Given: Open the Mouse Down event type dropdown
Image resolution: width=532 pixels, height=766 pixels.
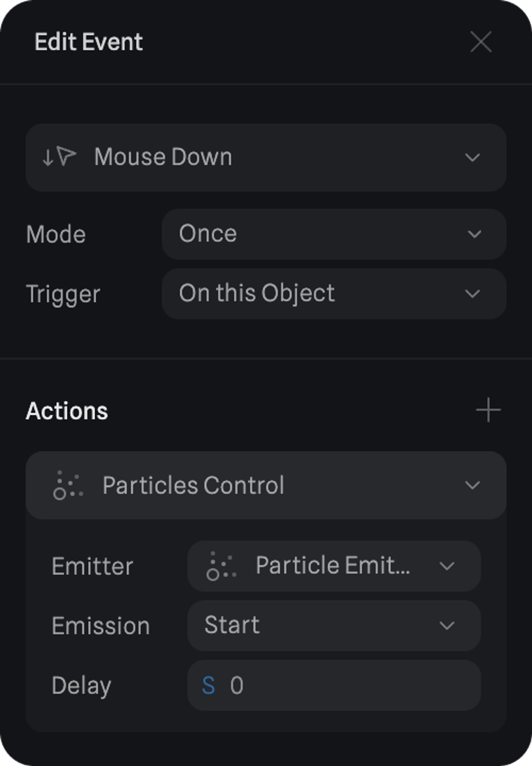Looking at the screenshot, I should 266,157.
